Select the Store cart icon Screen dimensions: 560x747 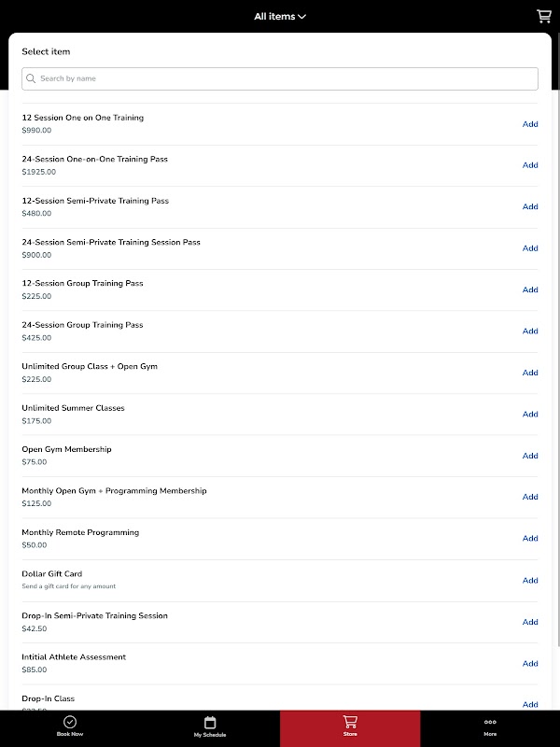(350, 722)
